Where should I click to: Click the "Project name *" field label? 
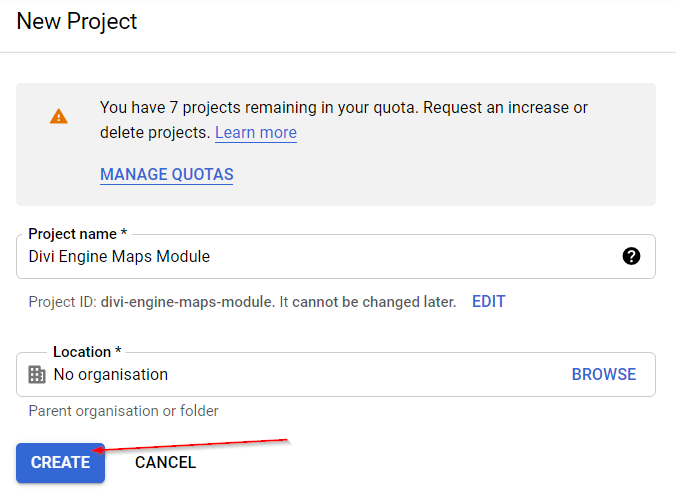pos(84,234)
